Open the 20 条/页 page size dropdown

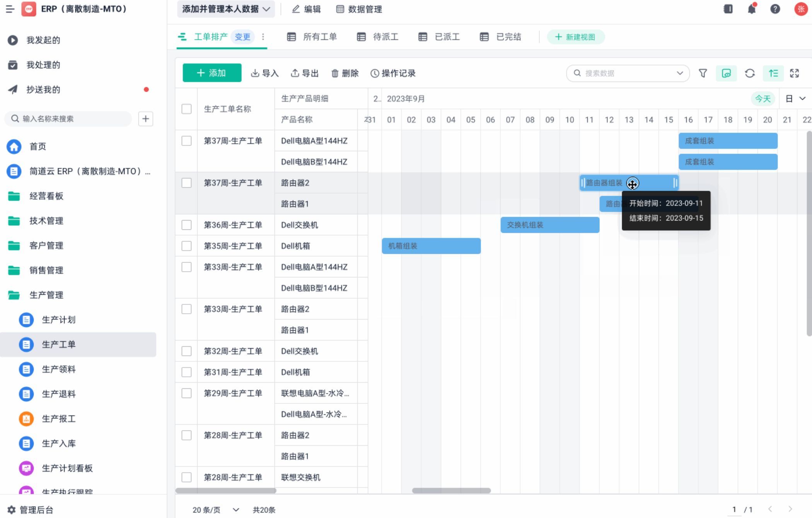(216, 509)
